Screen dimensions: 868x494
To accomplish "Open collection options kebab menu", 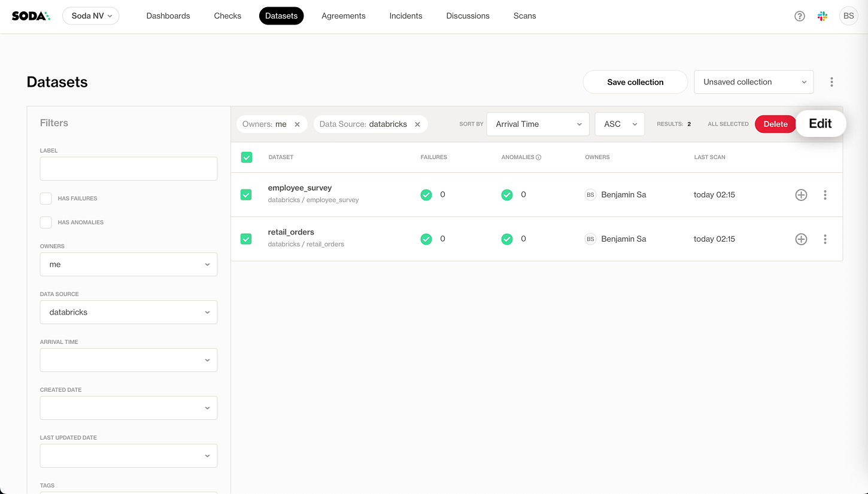I will click(831, 82).
